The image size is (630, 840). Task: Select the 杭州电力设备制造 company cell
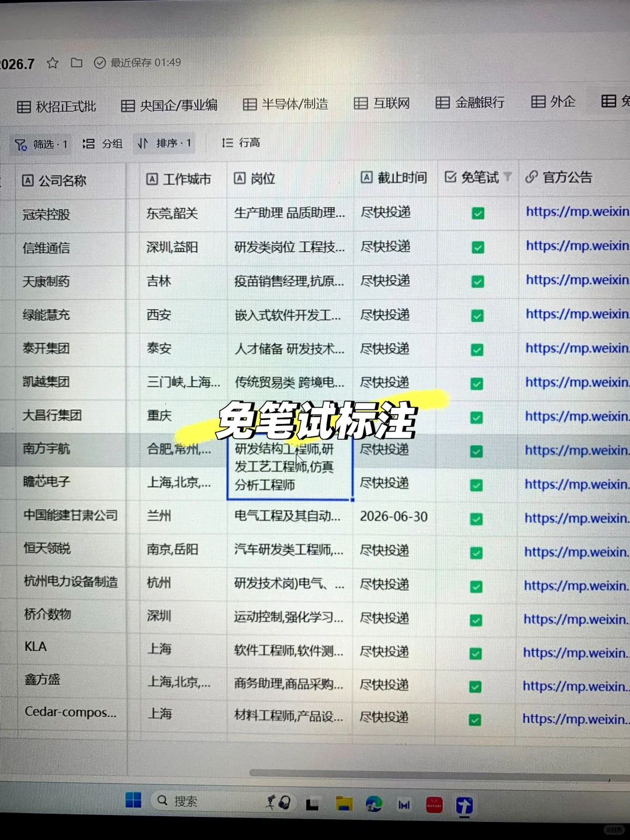click(x=71, y=582)
